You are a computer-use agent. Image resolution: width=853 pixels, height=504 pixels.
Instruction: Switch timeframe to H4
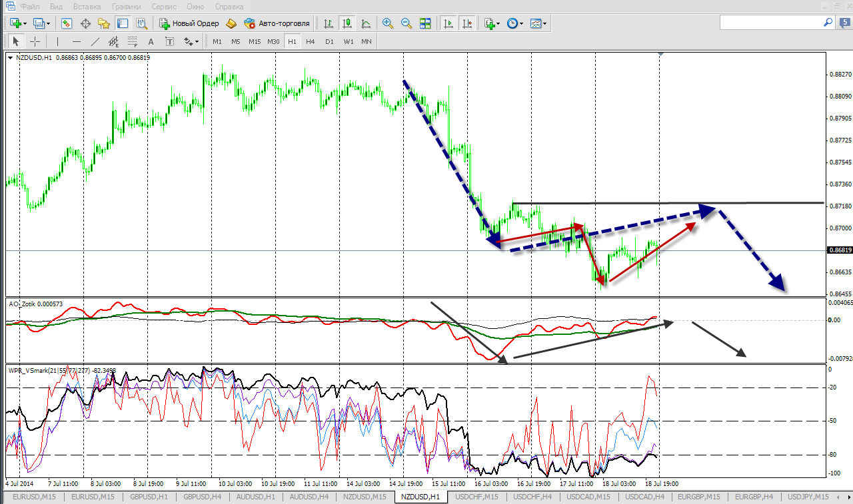pos(311,41)
